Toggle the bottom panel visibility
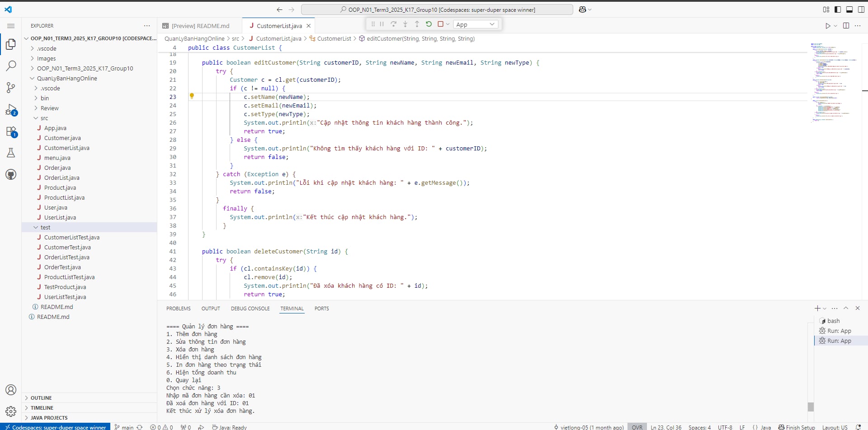Viewport: 868px width, 430px height. click(849, 9)
